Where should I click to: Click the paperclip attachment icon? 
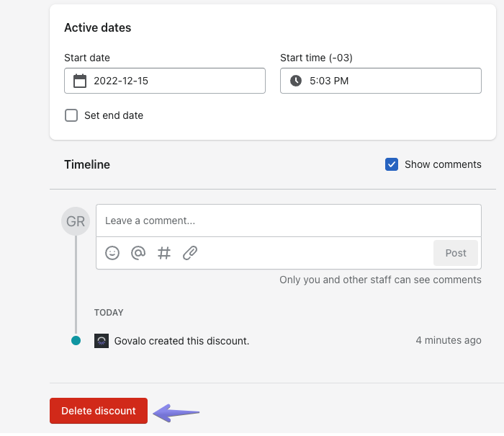coord(190,253)
